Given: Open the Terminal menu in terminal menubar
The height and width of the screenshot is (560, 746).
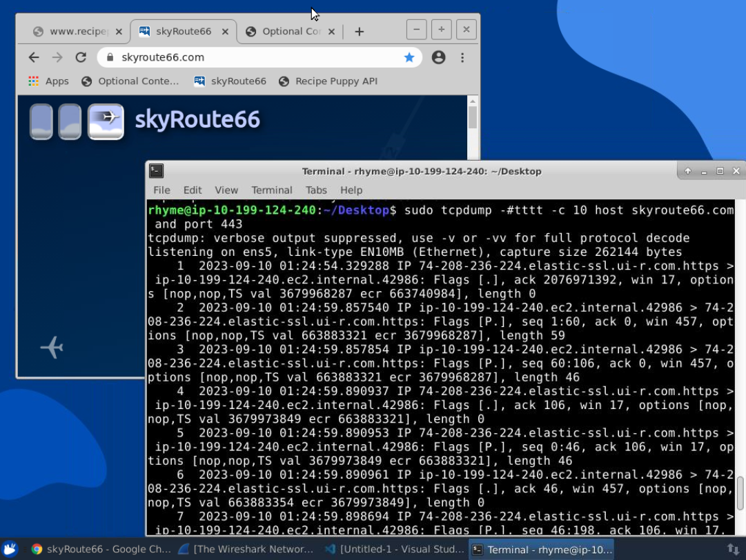Looking at the screenshot, I should [272, 190].
